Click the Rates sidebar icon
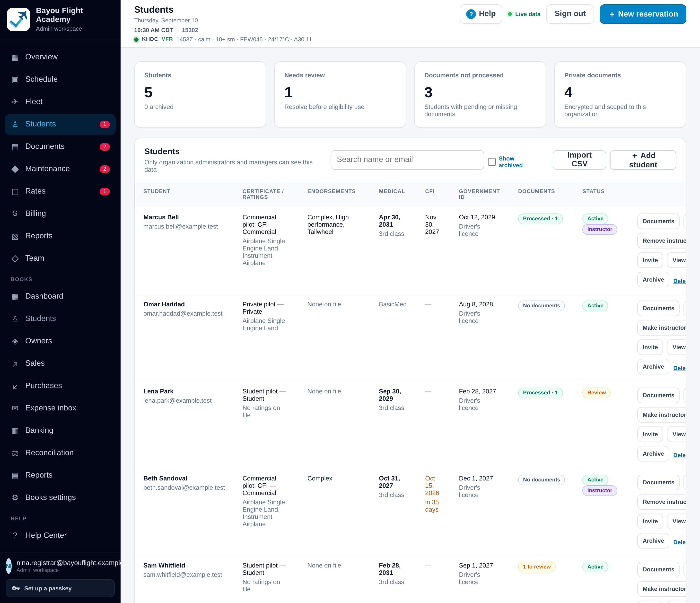 [15, 191]
